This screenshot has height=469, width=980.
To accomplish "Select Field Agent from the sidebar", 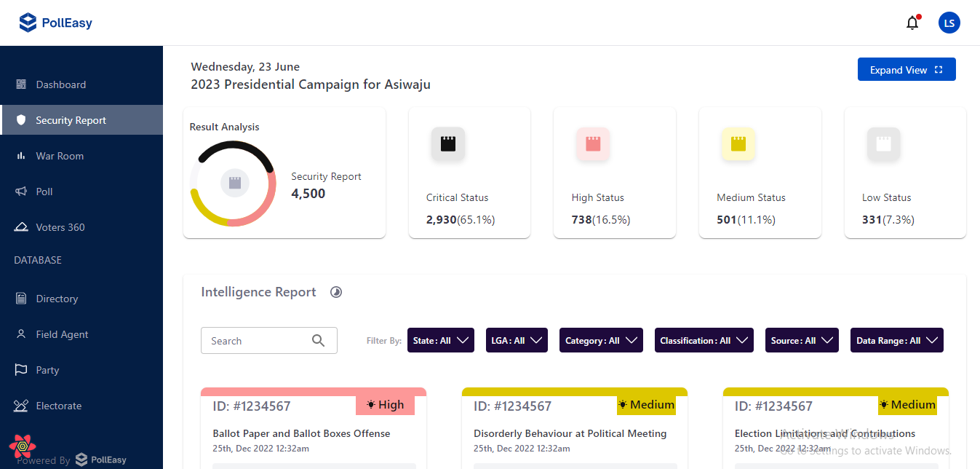I will click(x=62, y=334).
